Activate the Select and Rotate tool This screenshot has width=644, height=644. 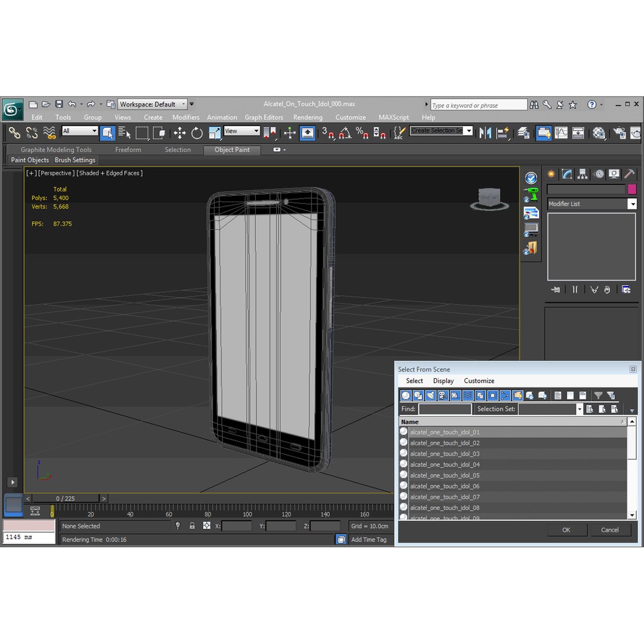(x=197, y=132)
